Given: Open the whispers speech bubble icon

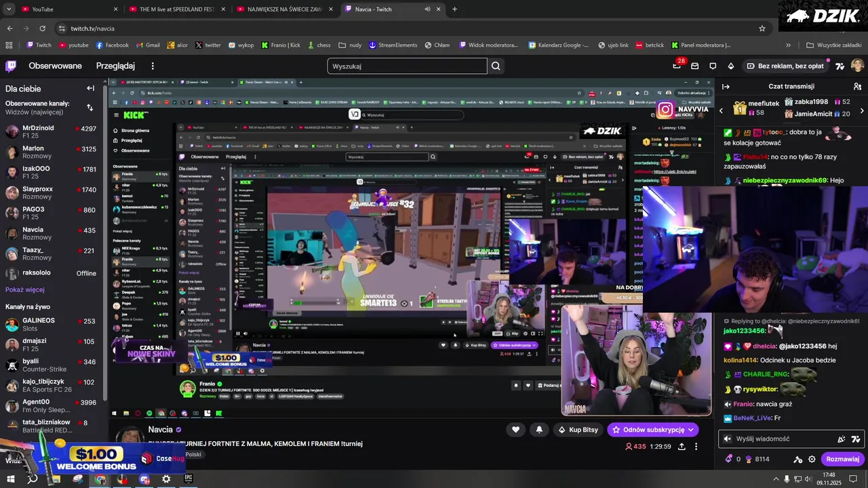Looking at the screenshot, I should pos(713,66).
